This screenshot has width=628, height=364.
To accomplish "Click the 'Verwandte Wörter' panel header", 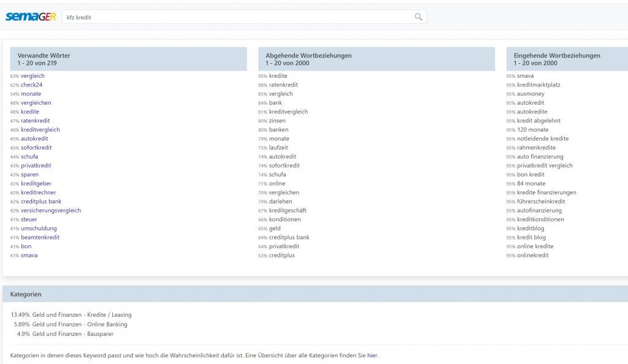I will (x=129, y=59).
